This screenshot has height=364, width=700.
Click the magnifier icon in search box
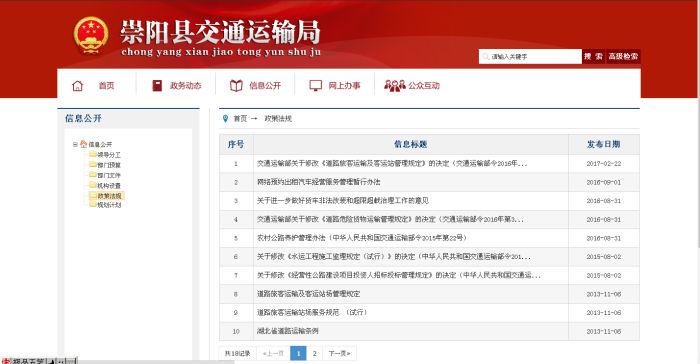[486, 57]
